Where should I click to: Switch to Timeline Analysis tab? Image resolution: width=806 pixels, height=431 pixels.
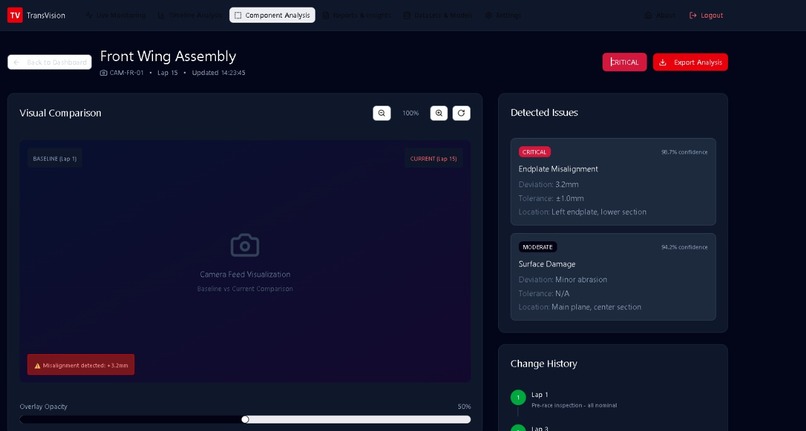189,15
